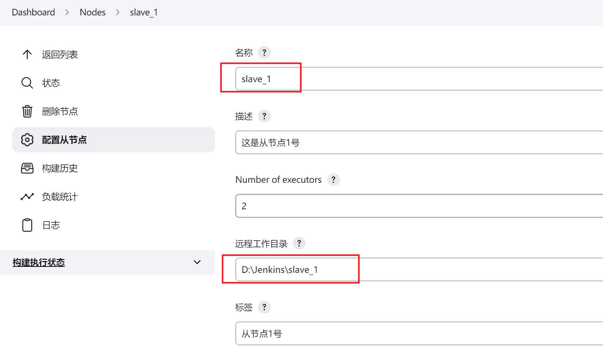
Task: Click the 描述 label text
Action: [244, 116]
